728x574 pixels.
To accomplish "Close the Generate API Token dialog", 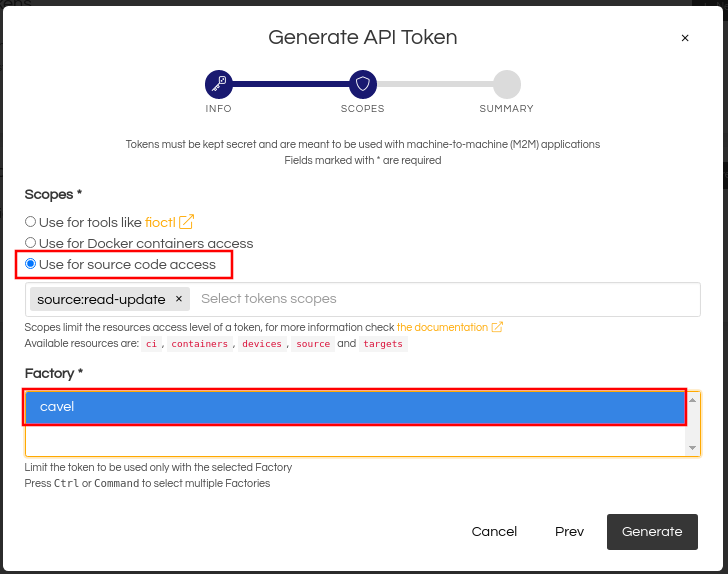I will coord(685,38).
